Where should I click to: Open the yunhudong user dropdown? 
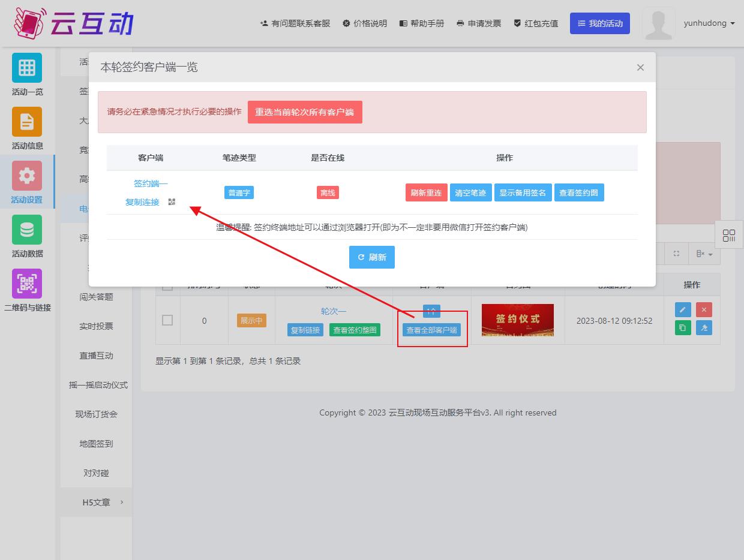pos(709,23)
